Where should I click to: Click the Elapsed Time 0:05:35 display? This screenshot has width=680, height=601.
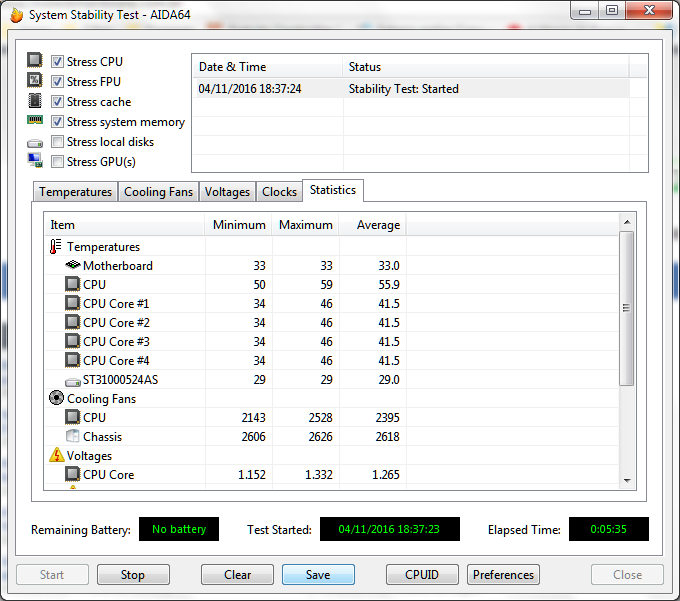608,529
